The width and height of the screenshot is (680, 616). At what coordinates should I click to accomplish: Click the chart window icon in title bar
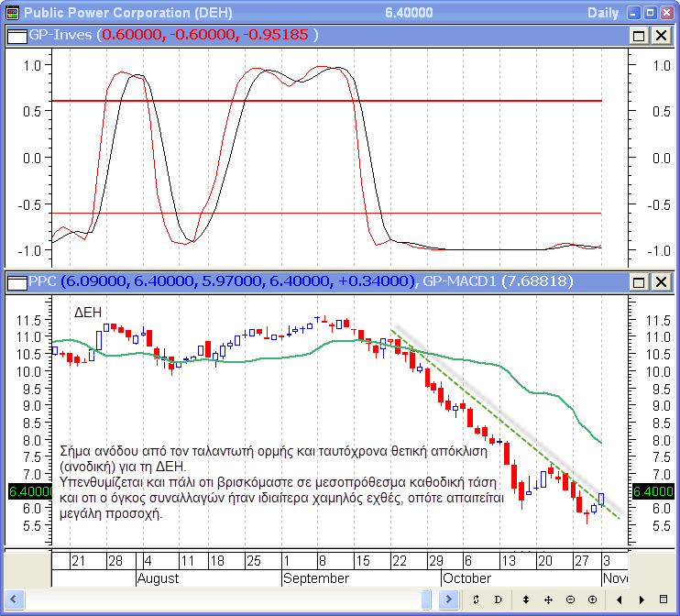(11, 12)
